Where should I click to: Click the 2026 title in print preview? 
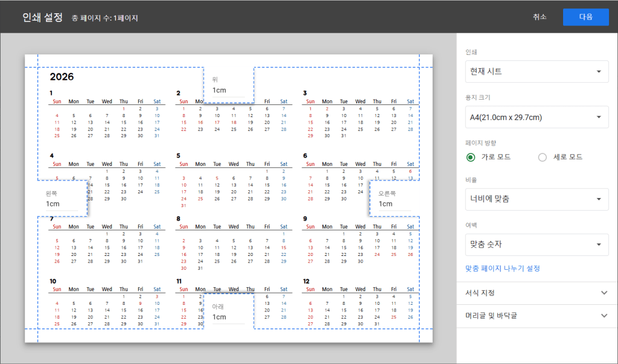pos(62,77)
